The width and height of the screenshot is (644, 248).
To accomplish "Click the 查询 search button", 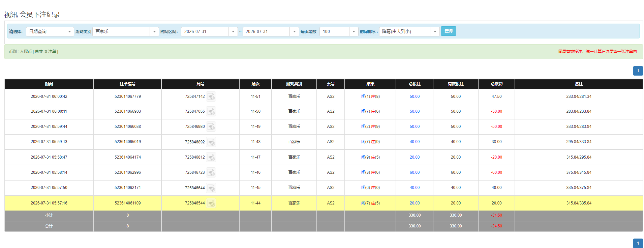I will (x=449, y=31).
